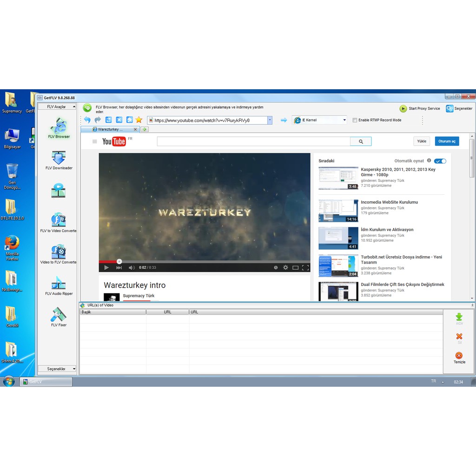Click the browser address bar URL field
476x476 pixels.
[206, 120]
